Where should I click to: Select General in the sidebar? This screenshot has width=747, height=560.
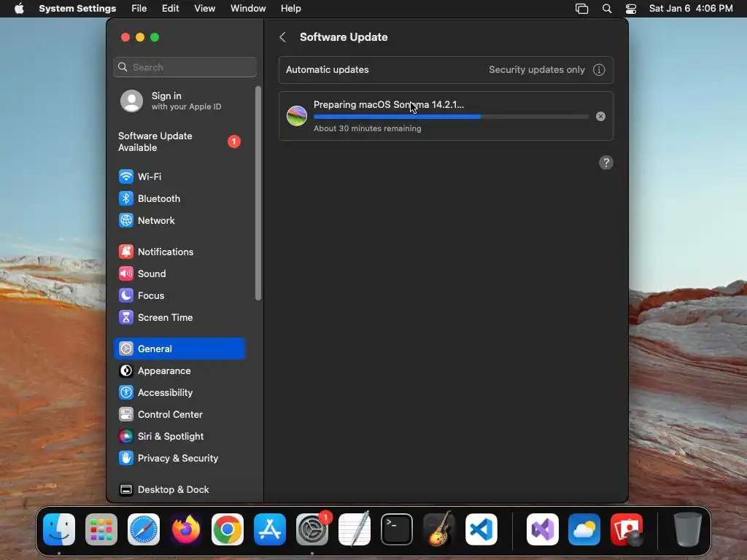(x=179, y=349)
